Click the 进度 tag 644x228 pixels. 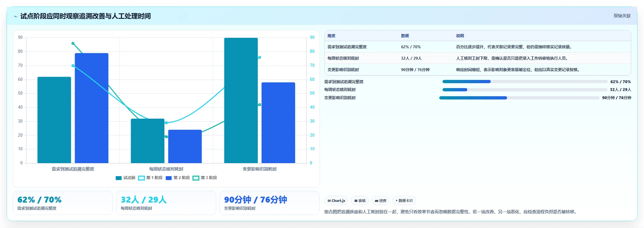point(381,201)
